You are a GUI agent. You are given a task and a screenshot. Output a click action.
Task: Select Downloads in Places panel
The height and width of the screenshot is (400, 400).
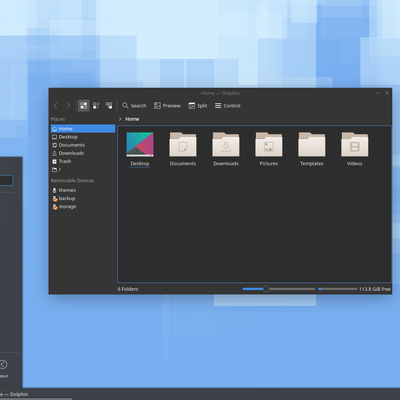[83, 153]
